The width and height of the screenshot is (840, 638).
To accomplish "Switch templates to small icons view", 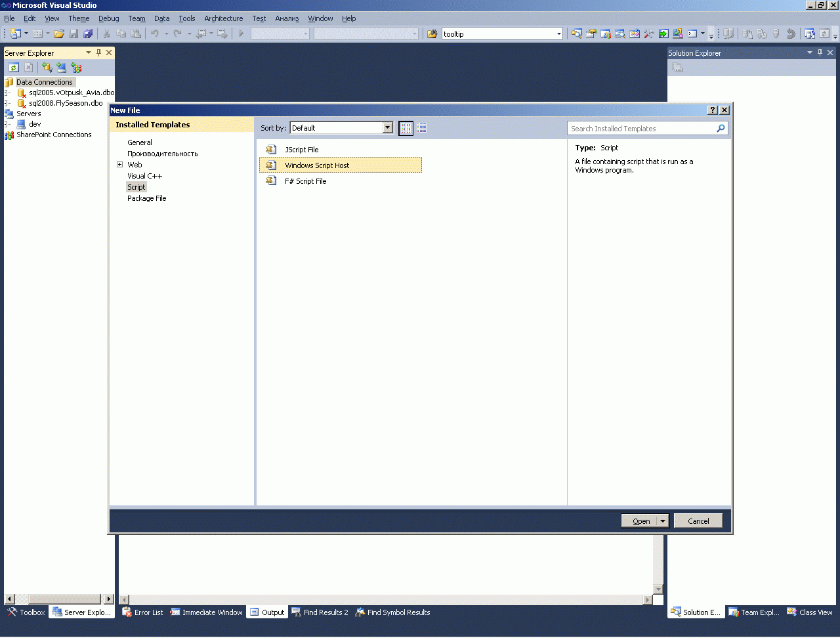I will [x=406, y=128].
